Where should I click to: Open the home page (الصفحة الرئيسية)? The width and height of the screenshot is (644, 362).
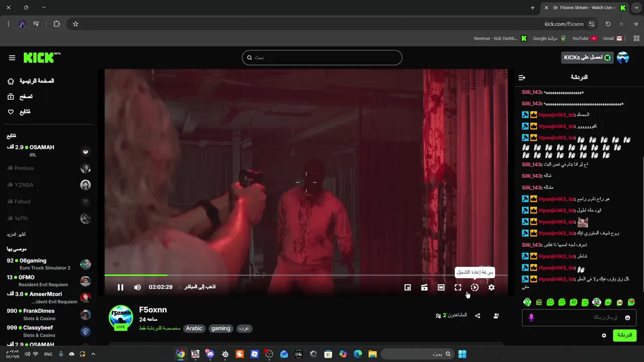pyautogui.click(x=31, y=81)
